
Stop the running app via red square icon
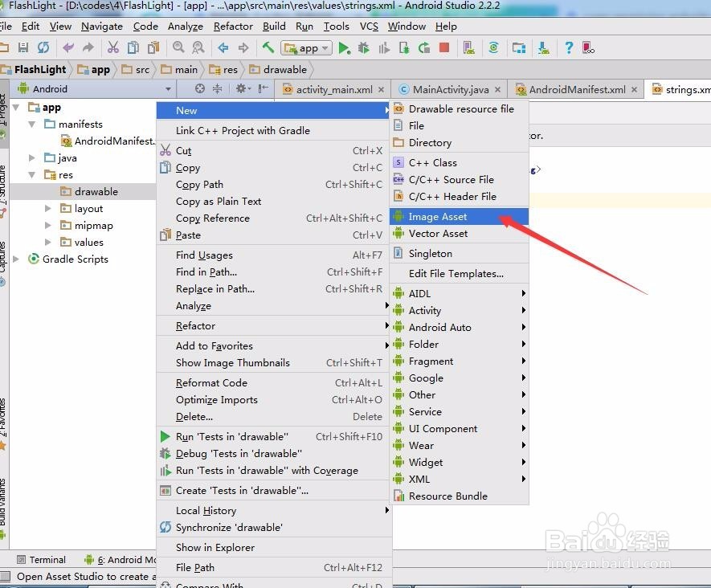[x=443, y=47]
